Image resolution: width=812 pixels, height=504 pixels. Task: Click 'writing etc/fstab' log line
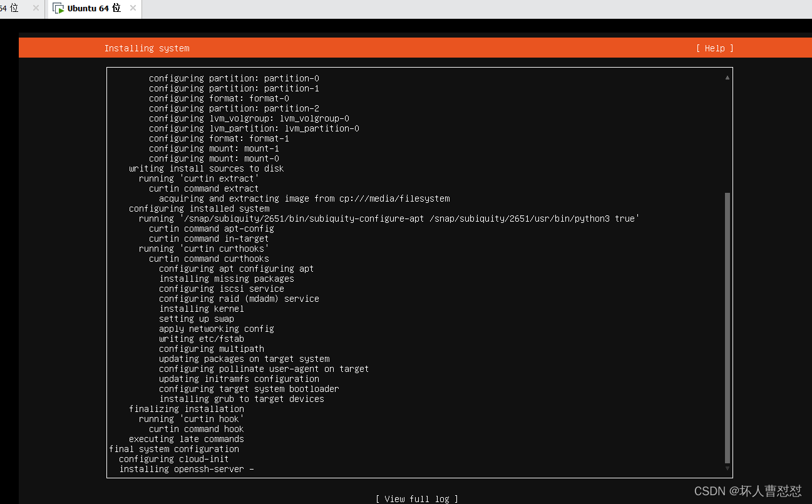[202, 339]
